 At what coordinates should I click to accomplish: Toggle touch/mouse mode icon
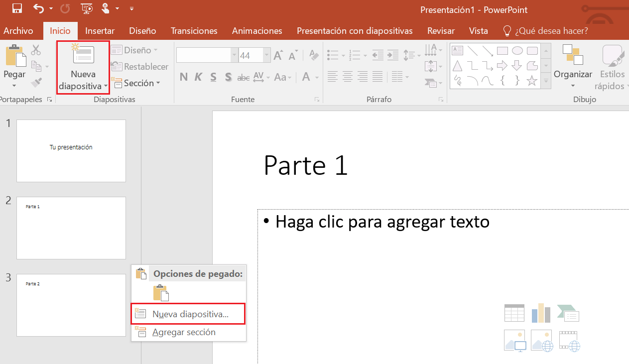pyautogui.click(x=106, y=8)
